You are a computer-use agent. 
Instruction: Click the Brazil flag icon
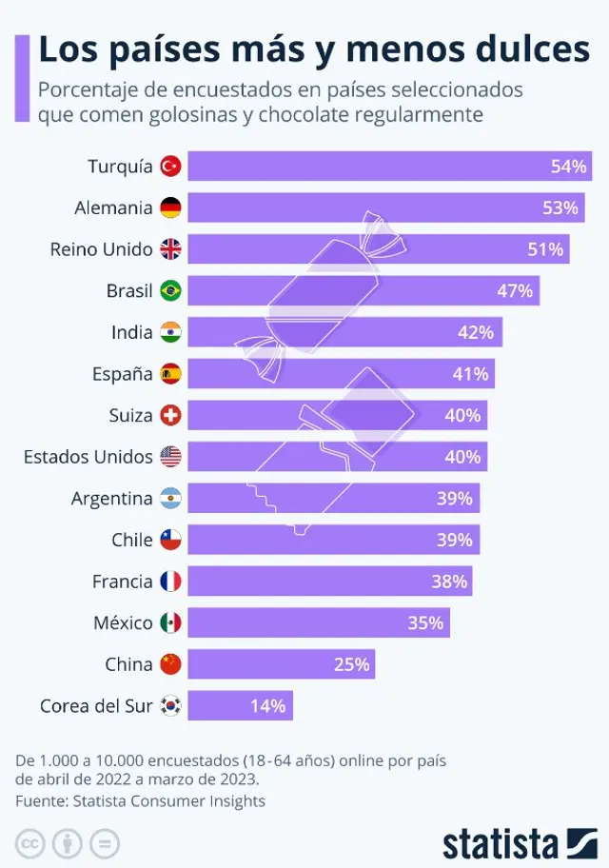[170, 290]
